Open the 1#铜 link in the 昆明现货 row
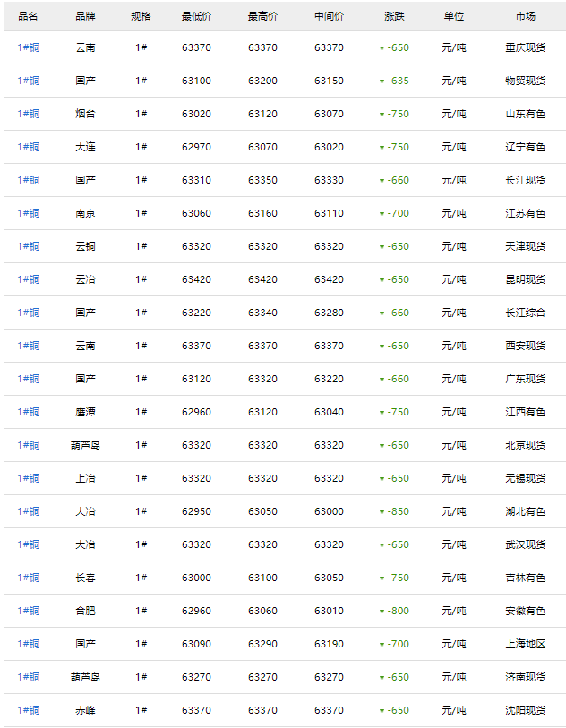 point(28,279)
